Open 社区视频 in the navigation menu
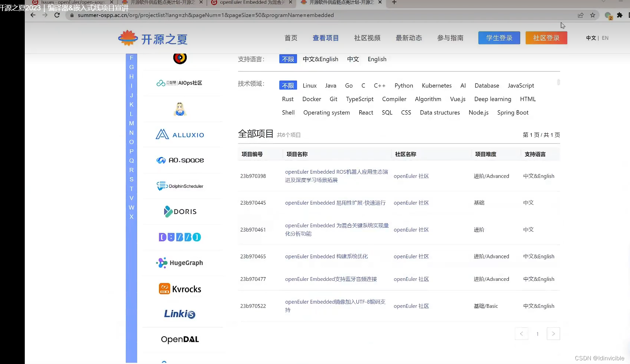The image size is (630, 364). (x=367, y=38)
